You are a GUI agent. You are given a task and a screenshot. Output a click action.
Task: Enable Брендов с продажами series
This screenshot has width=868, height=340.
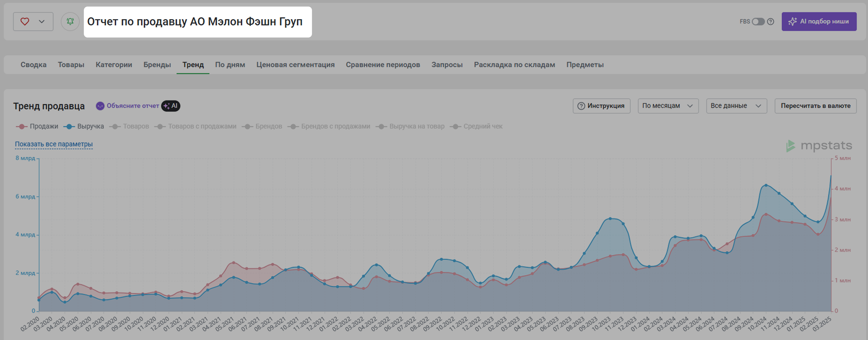pos(329,126)
